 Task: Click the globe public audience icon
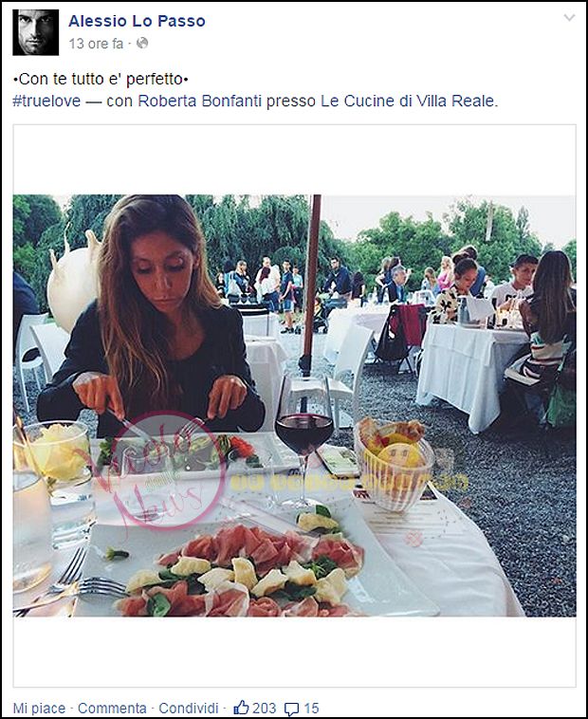click(142, 43)
